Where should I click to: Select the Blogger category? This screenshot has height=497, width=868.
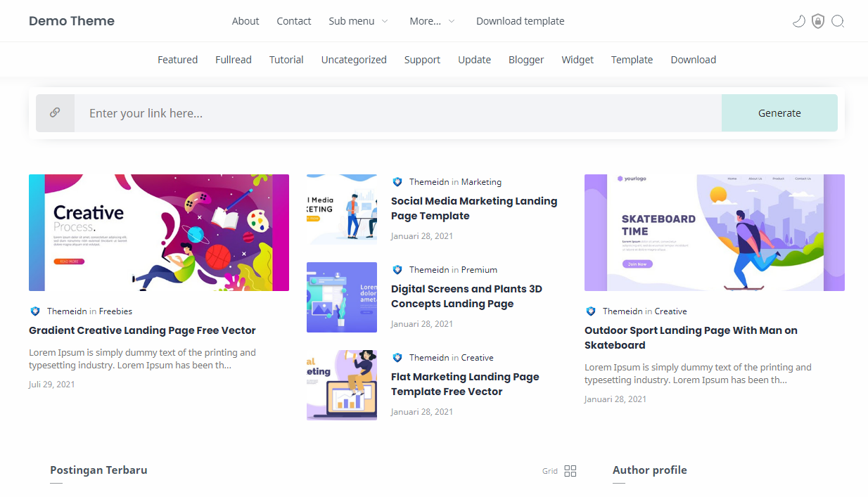526,60
